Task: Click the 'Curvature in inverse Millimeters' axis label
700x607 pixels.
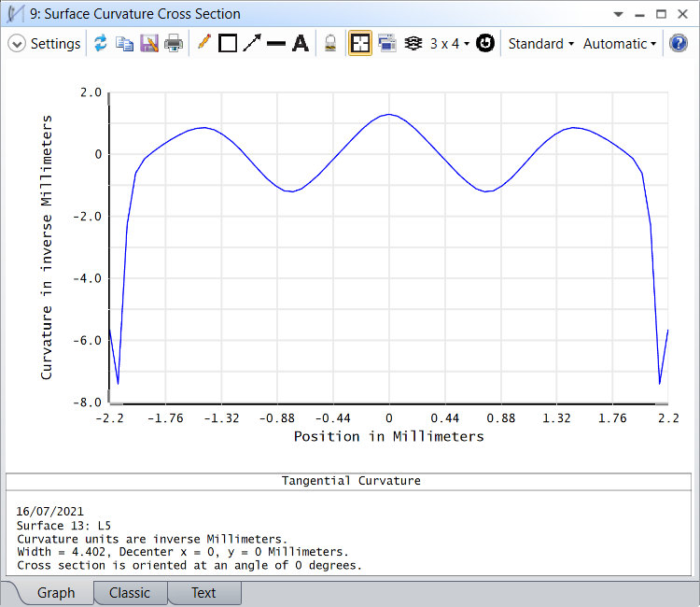Action: point(46,247)
